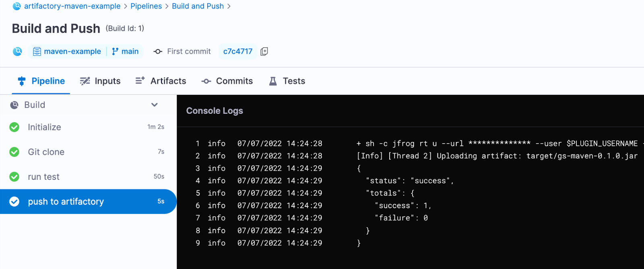
Task: Click the Console Logs heading
Action: coord(215,111)
